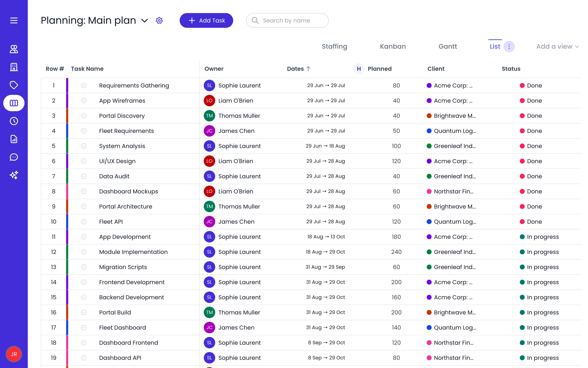588x368 pixels.
Task: Check off the UI/UX Design task
Action: tap(84, 161)
